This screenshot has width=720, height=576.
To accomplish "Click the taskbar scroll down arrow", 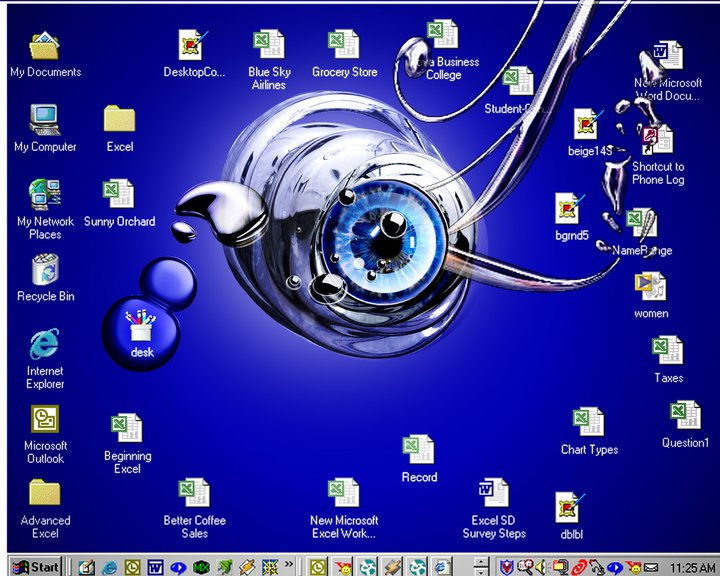I will pos(482,572).
